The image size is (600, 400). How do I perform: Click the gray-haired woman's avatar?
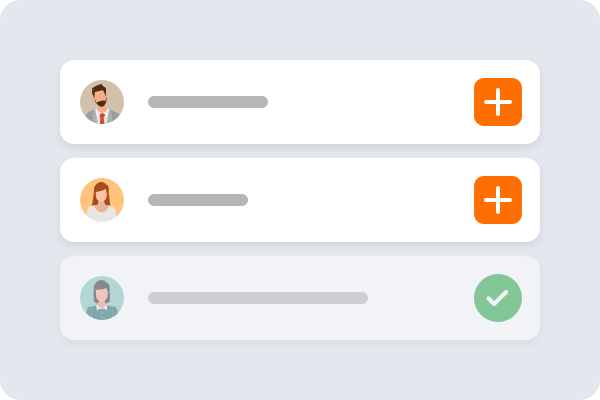point(102,298)
